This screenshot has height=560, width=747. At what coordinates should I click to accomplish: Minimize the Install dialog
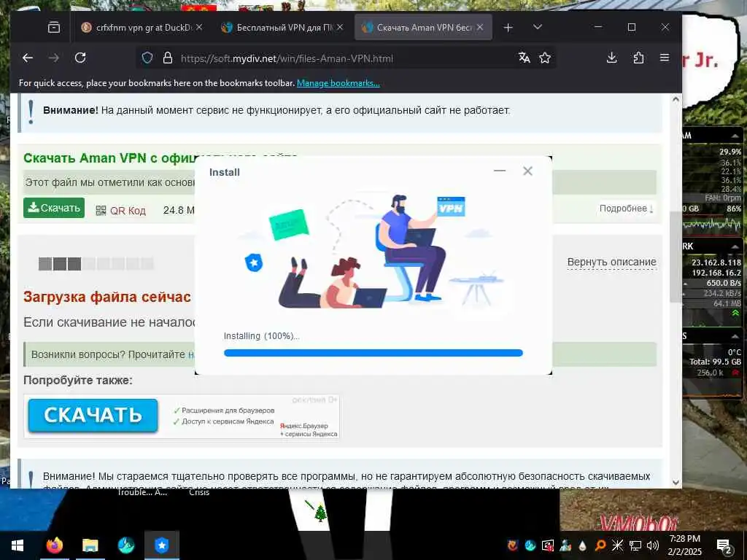499,171
